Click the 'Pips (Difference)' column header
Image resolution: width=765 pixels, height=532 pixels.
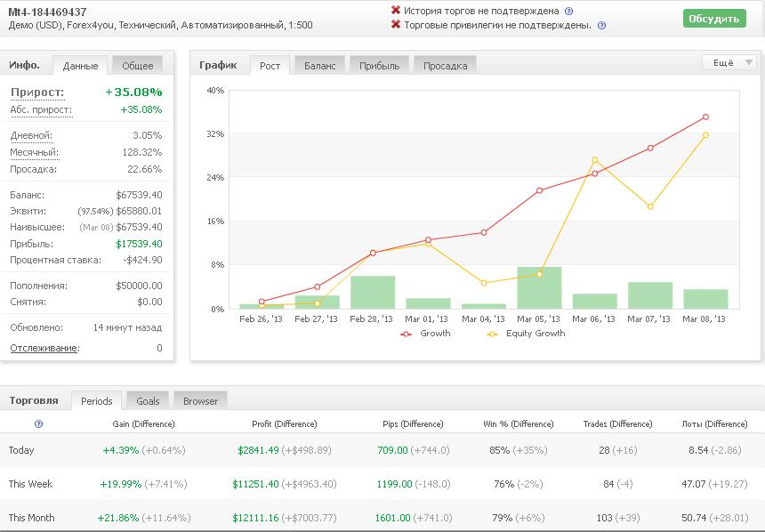tap(413, 423)
